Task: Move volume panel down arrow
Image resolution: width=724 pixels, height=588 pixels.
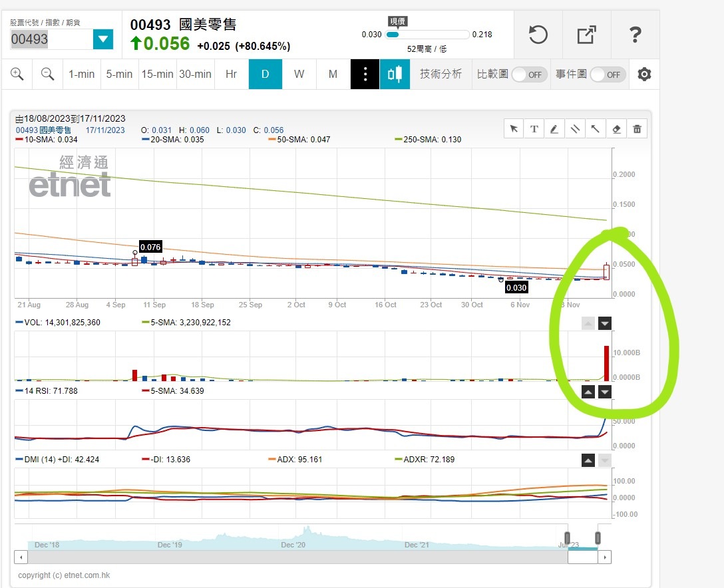Action: (605, 323)
